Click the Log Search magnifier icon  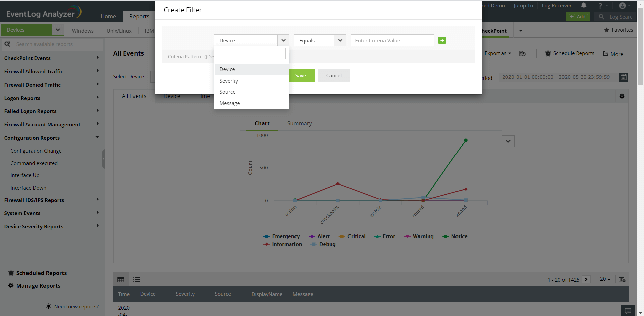(601, 16)
